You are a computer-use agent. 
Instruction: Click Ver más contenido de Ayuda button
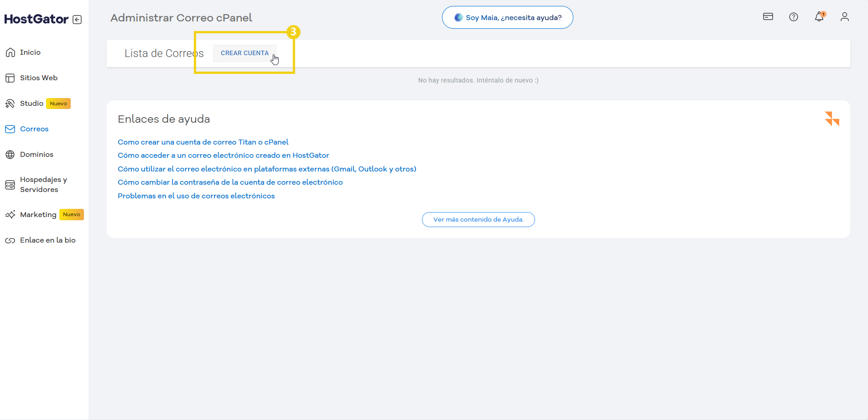pos(478,219)
